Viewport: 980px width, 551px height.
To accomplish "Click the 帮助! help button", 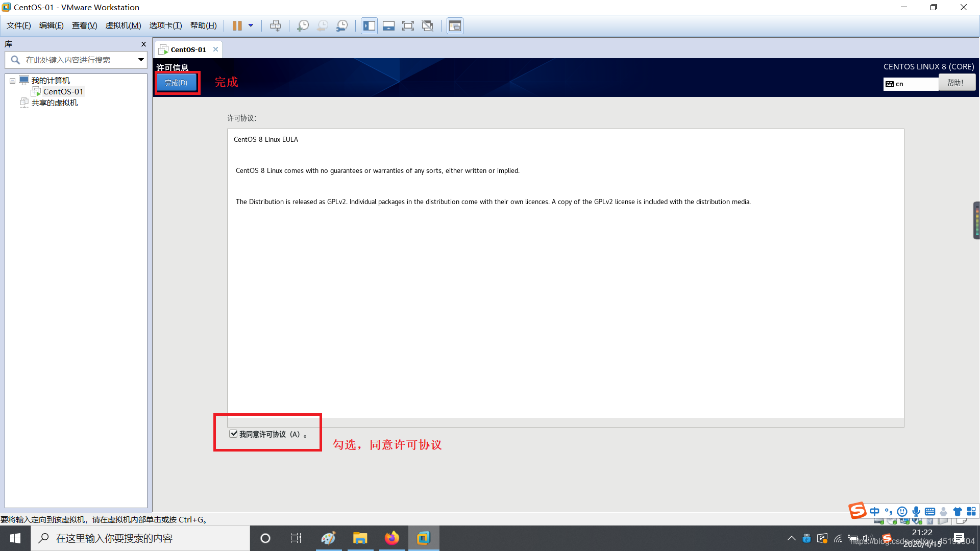I will click(956, 83).
